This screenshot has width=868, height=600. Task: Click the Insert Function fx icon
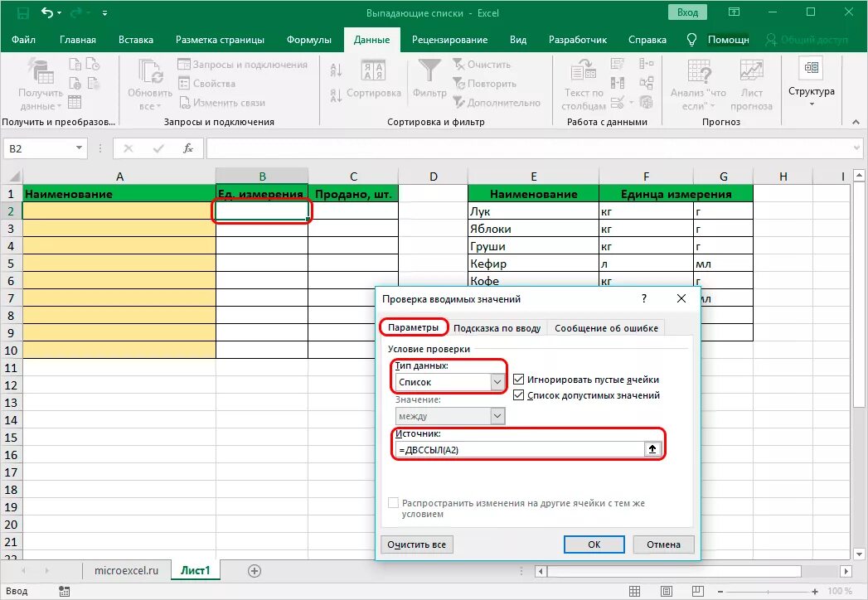(188, 148)
